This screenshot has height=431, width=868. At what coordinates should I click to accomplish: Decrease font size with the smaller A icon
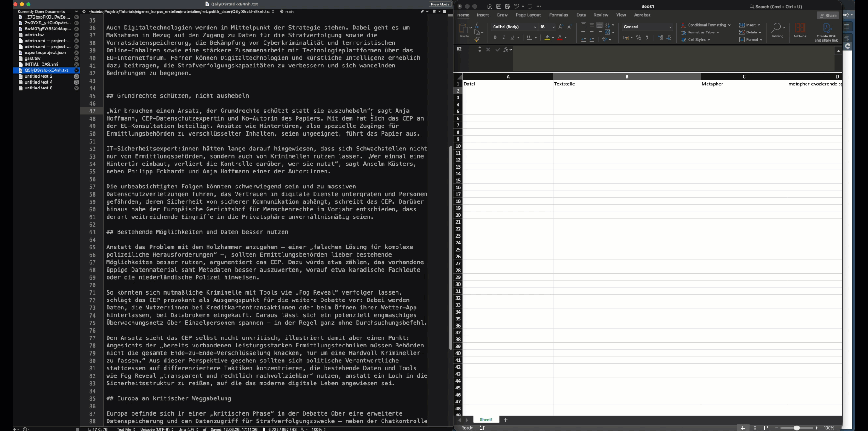(x=570, y=27)
